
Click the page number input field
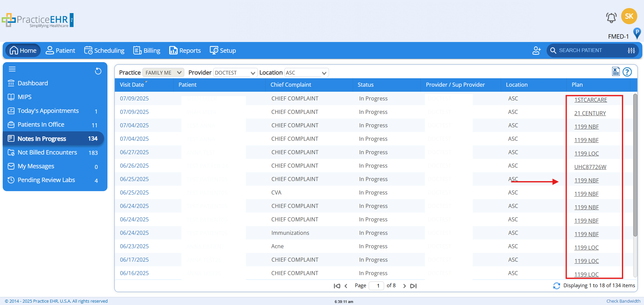pyautogui.click(x=376, y=286)
